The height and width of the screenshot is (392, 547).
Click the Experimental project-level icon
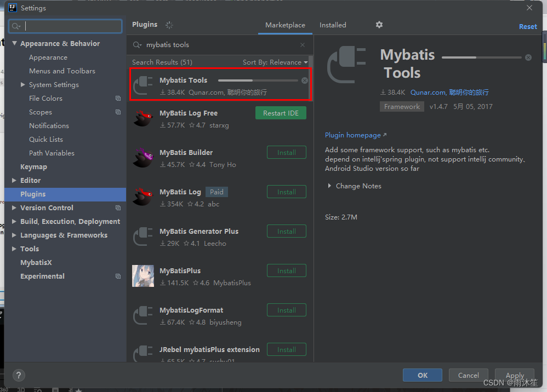click(x=118, y=276)
